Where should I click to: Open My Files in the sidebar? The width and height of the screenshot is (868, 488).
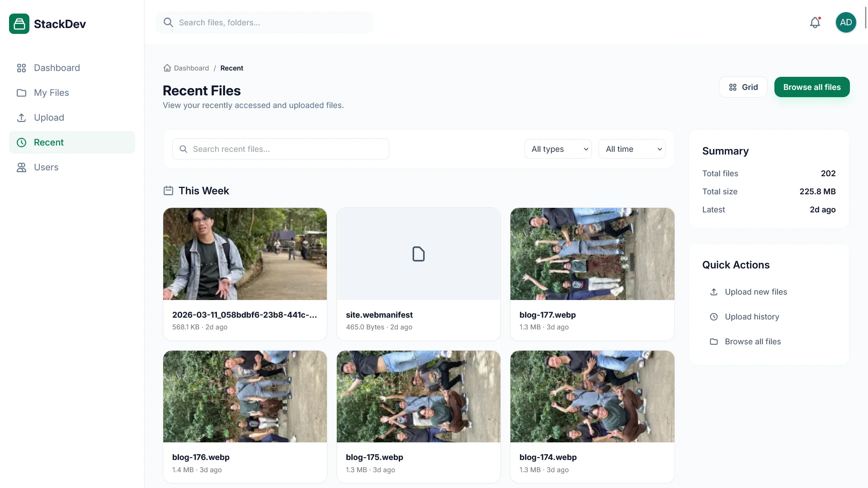coord(51,93)
